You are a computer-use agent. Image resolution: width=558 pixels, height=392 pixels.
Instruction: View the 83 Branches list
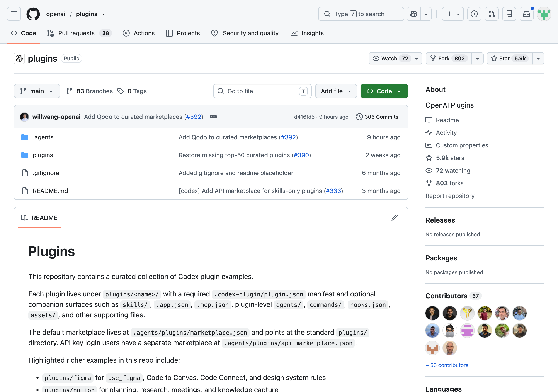tap(89, 91)
